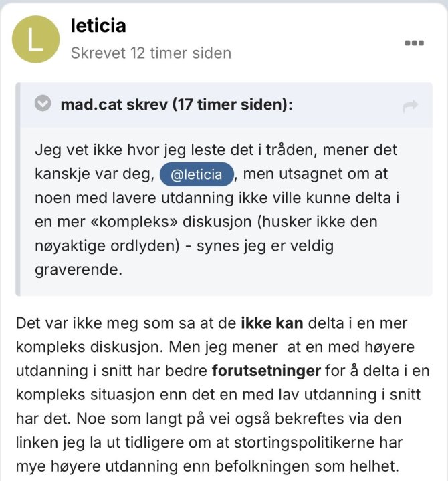Click the "Skrevet 12 timer siden" timestamp
Screen dimensions: 448x481
(151, 53)
